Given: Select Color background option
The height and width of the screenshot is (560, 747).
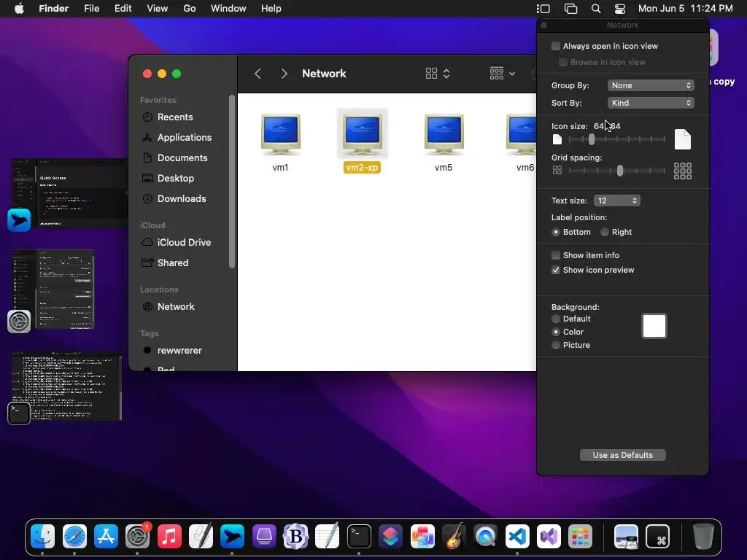Looking at the screenshot, I should (x=555, y=332).
